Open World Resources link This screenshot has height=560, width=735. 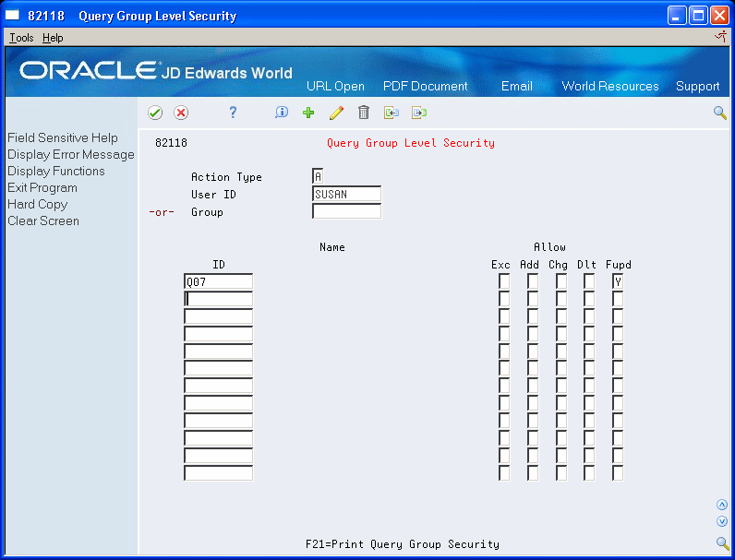609,86
